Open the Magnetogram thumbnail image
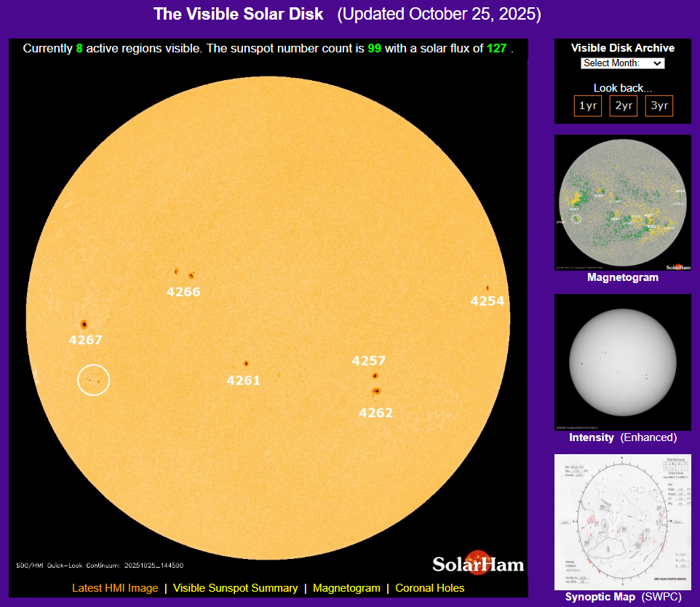This screenshot has height=607, width=700. 623,203
